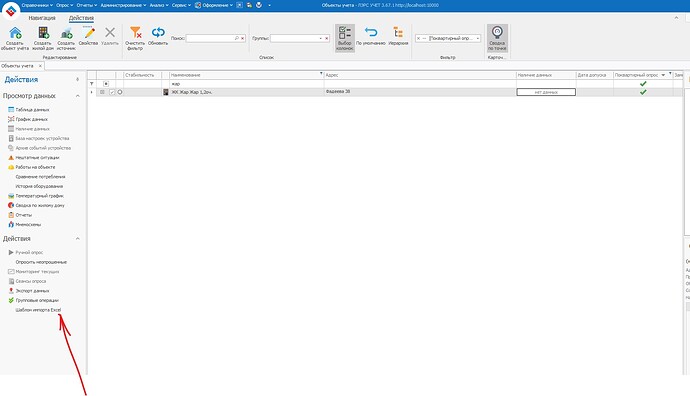Viewport: 690px width, 396px height.
Task: Click Иерархия tree icon
Action: [398, 33]
